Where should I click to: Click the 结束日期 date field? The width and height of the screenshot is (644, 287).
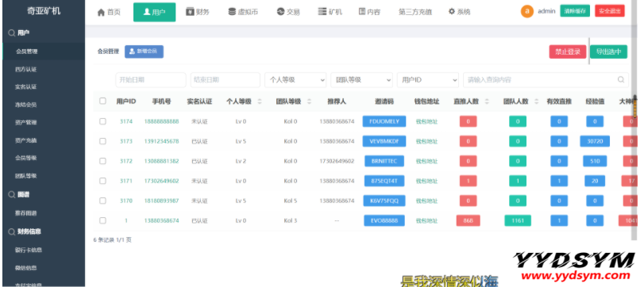[225, 80]
